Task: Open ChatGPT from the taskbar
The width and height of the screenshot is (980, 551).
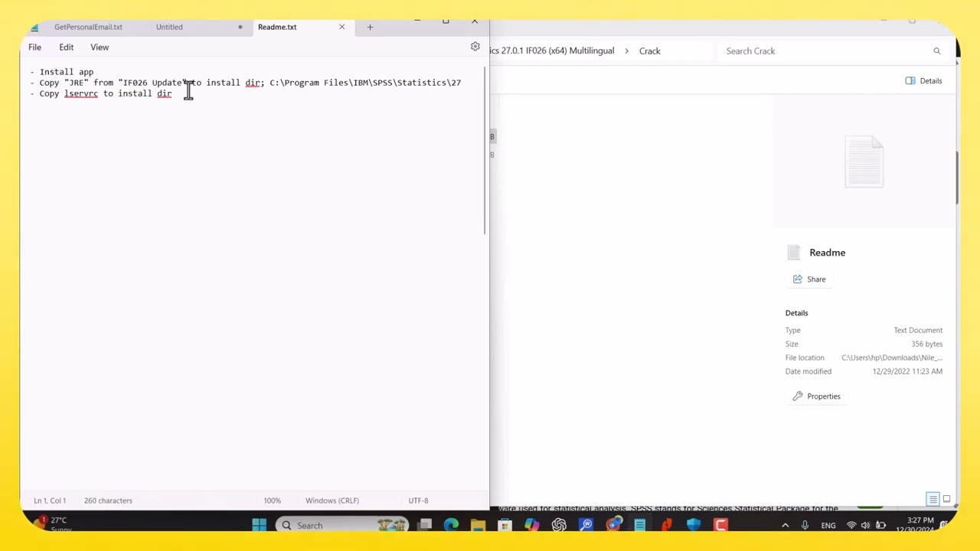Action: [x=559, y=525]
